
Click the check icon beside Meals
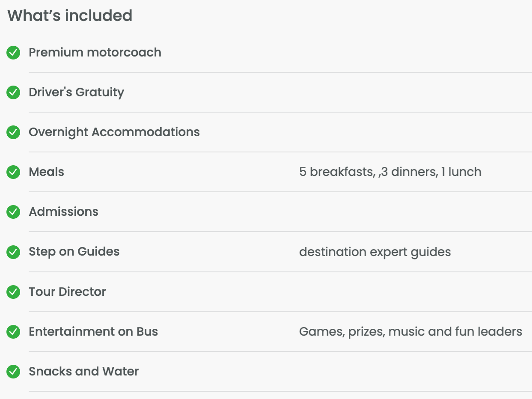tap(13, 172)
